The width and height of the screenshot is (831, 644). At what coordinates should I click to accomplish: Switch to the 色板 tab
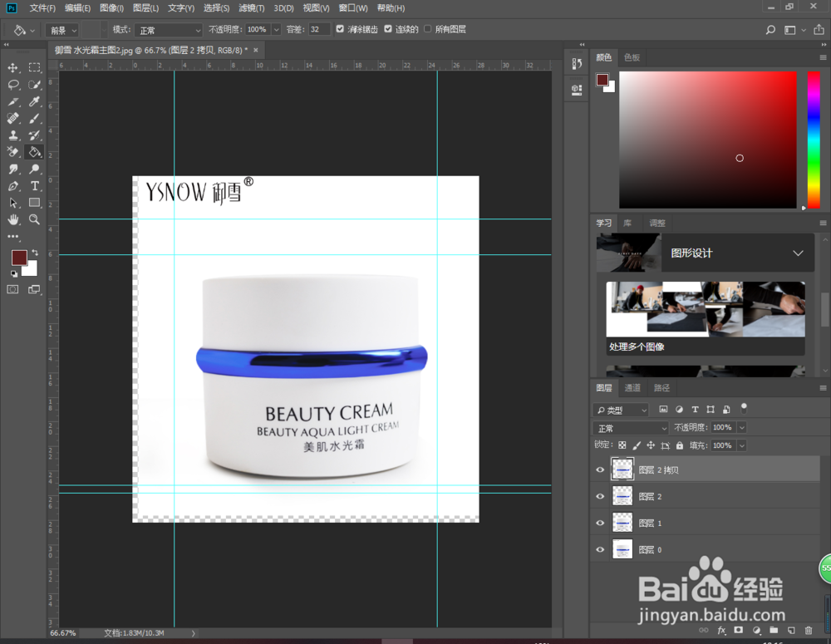pyautogui.click(x=632, y=57)
